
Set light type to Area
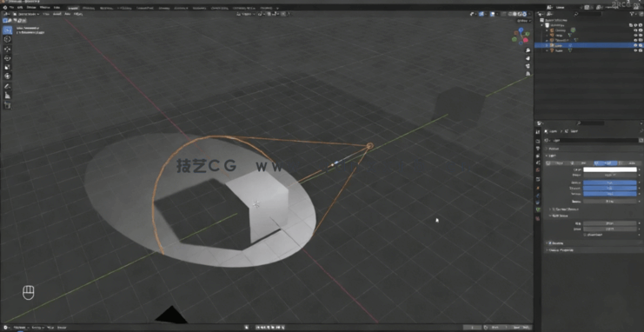(629, 163)
